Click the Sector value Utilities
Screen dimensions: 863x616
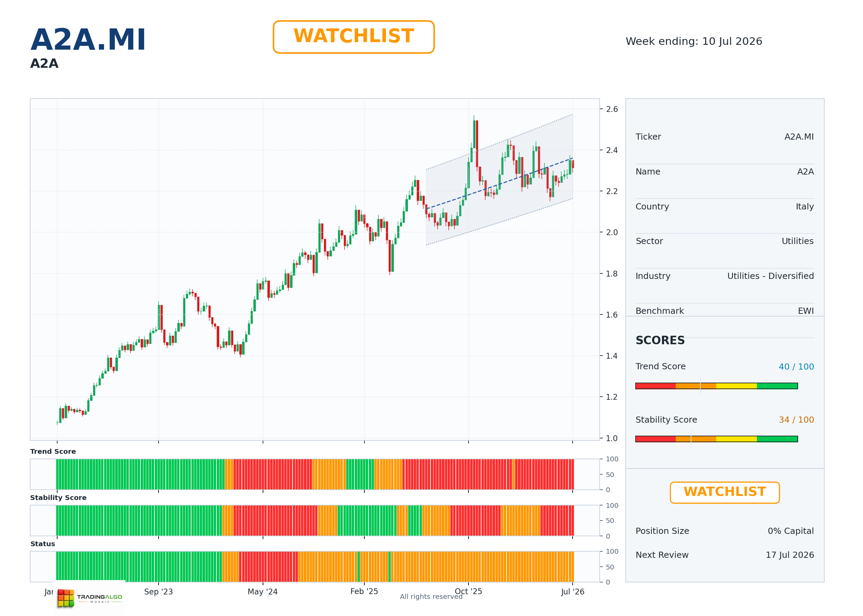(797, 241)
